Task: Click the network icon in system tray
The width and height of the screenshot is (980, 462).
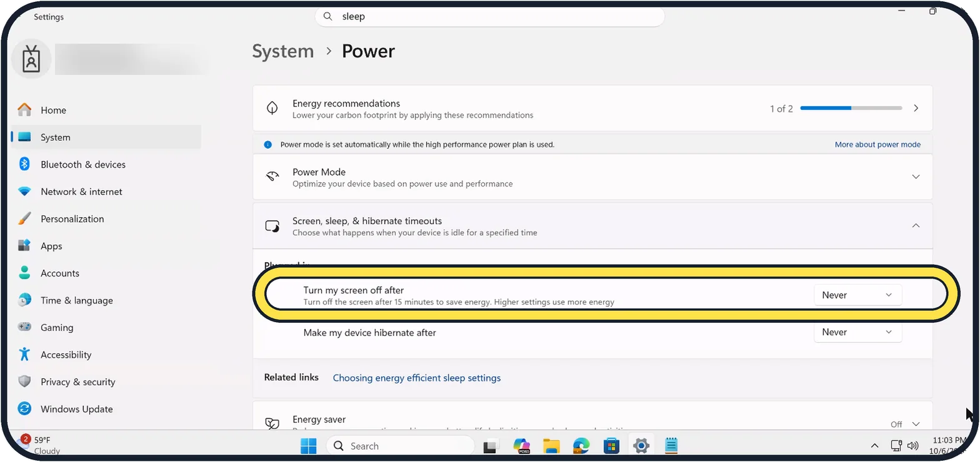Action: click(x=896, y=446)
